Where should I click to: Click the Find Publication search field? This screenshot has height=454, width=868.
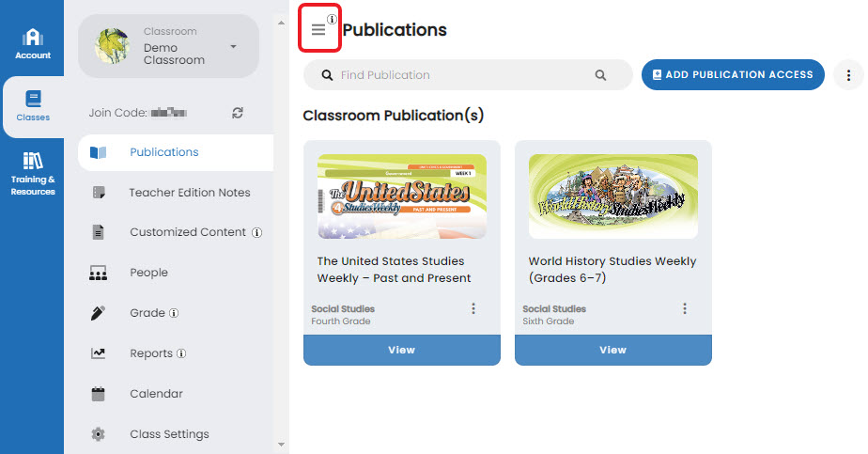pos(460,75)
